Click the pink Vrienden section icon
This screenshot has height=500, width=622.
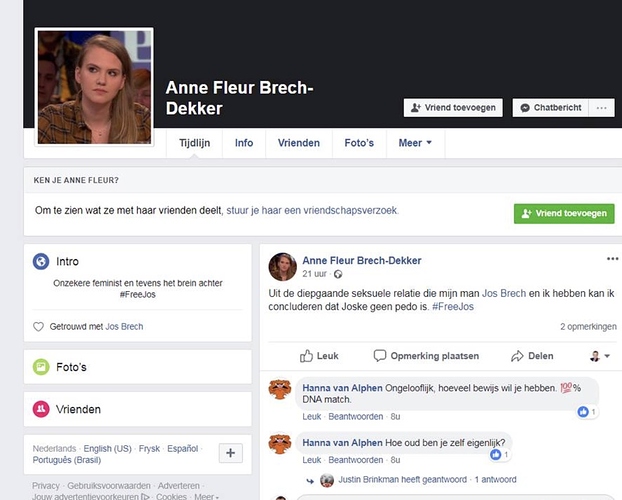click(41, 409)
